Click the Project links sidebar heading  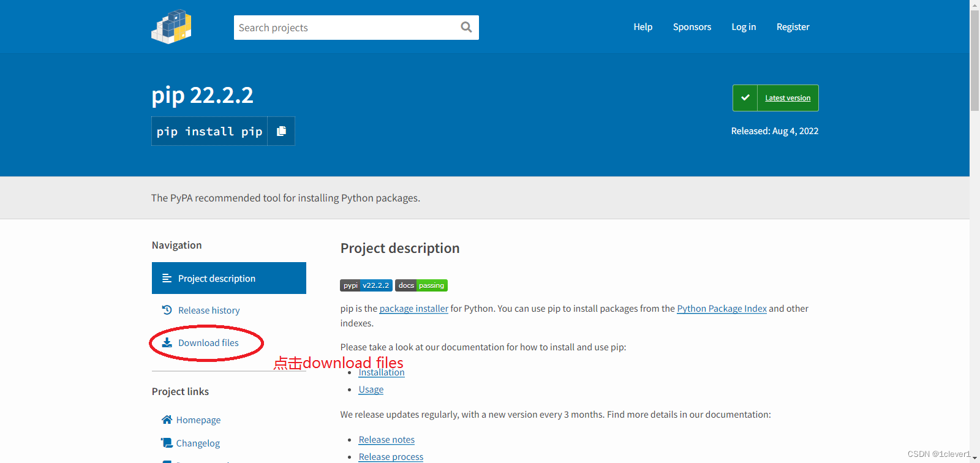tap(180, 391)
